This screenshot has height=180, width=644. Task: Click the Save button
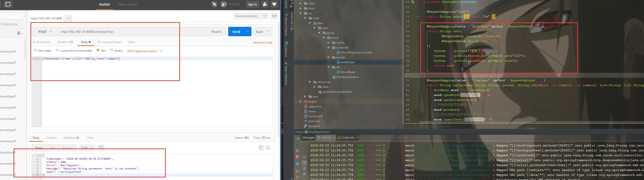[x=260, y=32]
